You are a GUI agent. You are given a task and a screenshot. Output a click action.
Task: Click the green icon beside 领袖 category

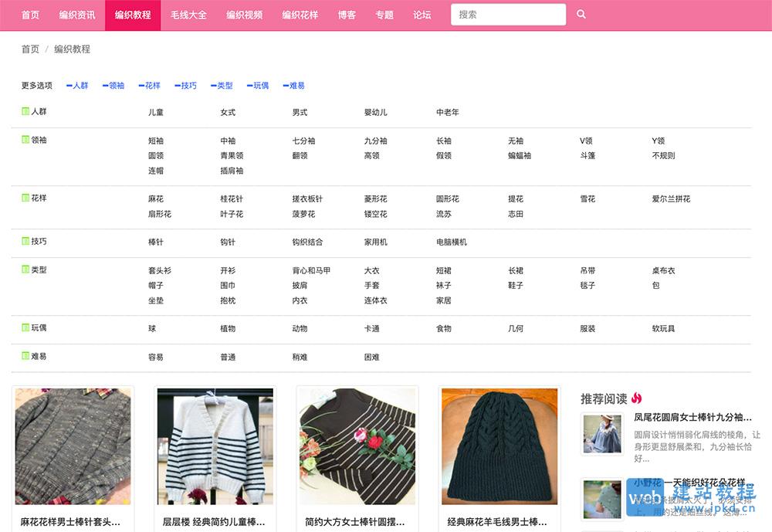24,141
